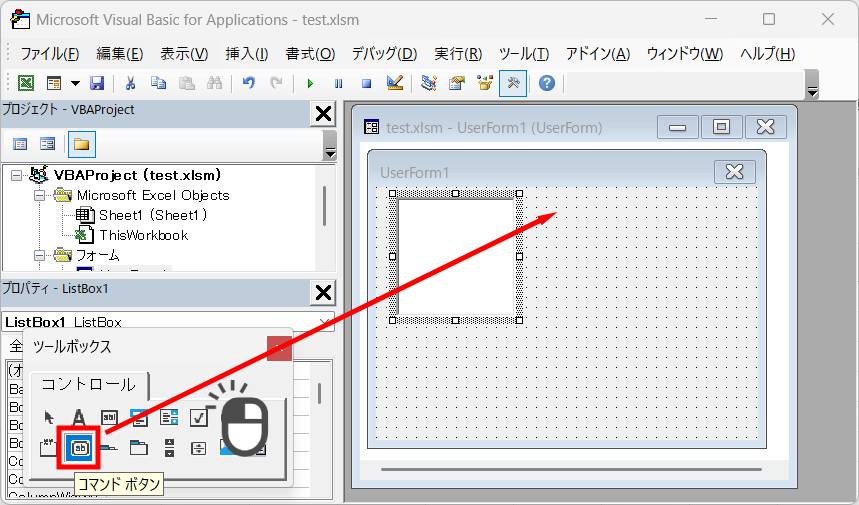Select the コントロール tab in the toolbox
859x505 pixels.
[x=89, y=385]
